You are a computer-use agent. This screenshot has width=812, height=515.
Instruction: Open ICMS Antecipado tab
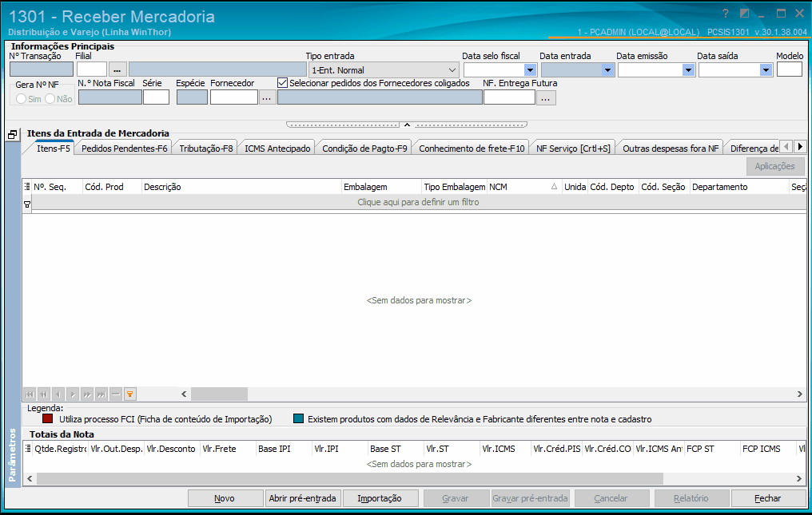pyautogui.click(x=277, y=149)
